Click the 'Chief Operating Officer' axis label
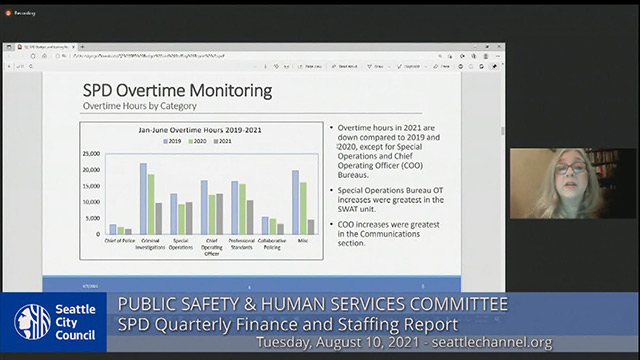The width and height of the screenshot is (640, 360). pos(211,247)
